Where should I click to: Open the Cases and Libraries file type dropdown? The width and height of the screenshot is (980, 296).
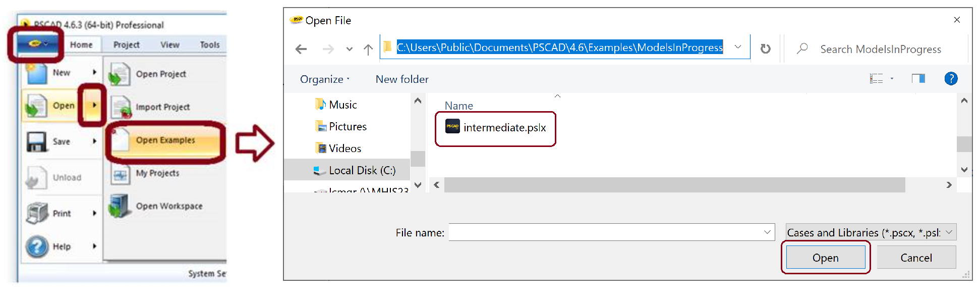[871, 232]
